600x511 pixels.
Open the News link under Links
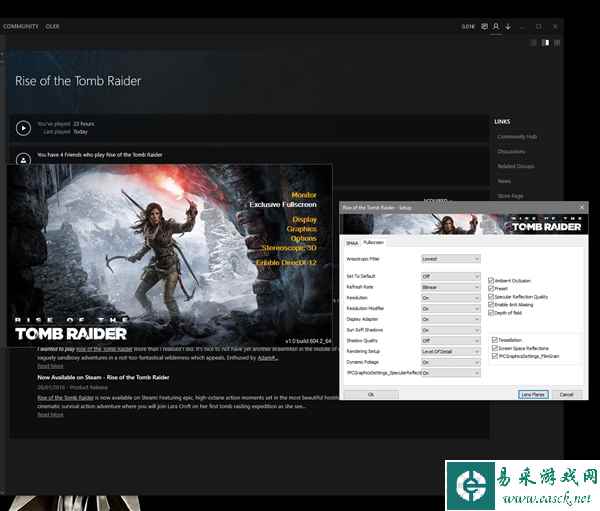(x=504, y=181)
